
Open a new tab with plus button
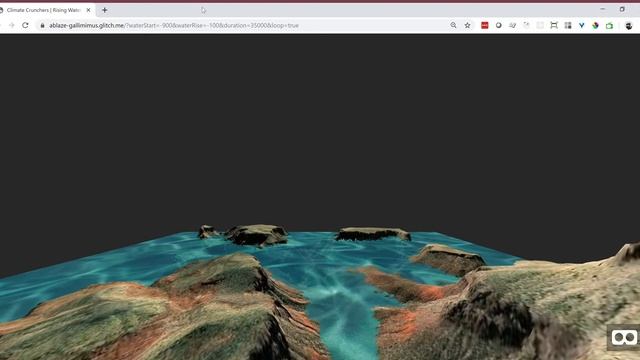tap(104, 10)
